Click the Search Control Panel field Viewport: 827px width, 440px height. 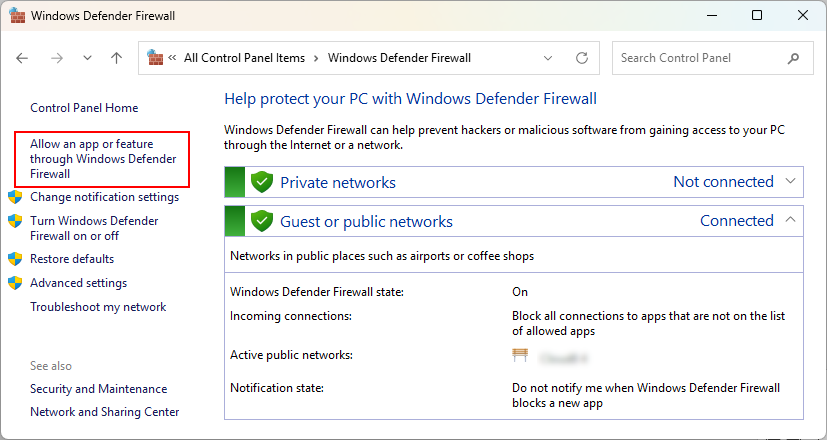[x=713, y=58]
